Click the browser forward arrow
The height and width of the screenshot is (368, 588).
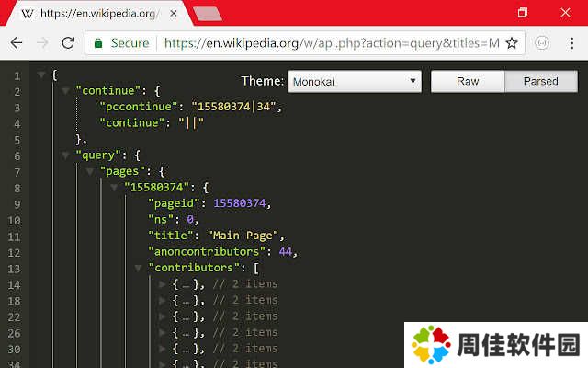[41, 43]
